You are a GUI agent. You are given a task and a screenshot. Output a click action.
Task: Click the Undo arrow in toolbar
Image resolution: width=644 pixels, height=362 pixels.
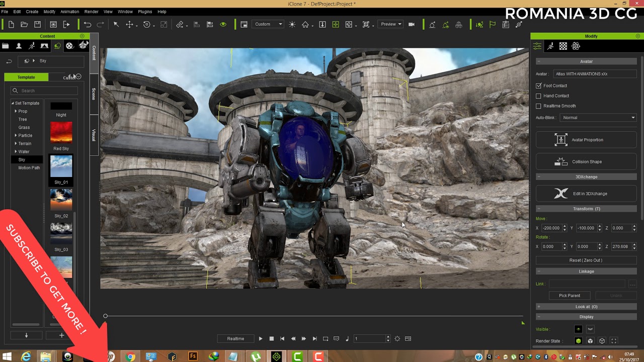(x=88, y=24)
